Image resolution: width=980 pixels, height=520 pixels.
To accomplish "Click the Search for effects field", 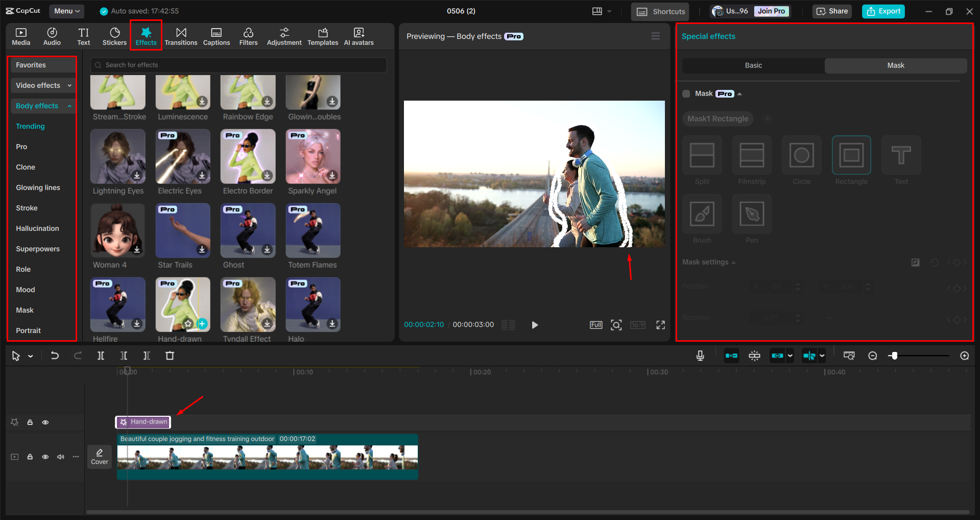I will tap(238, 65).
